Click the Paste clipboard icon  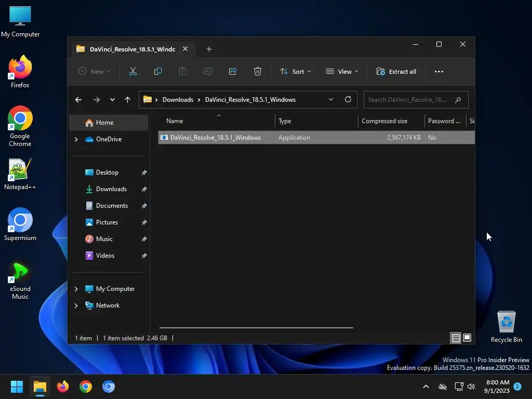point(182,72)
